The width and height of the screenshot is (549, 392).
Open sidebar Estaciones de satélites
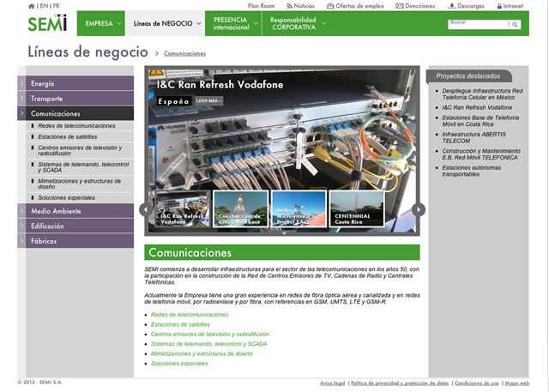(67, 137)
